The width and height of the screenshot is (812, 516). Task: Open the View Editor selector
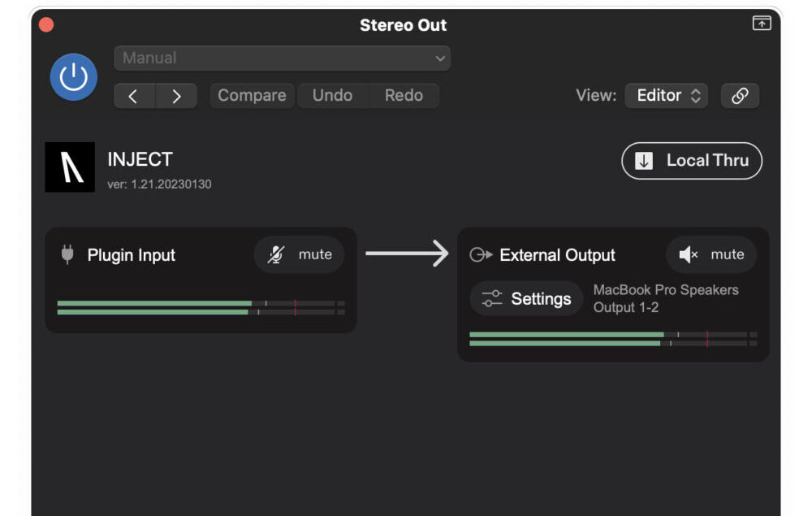coord(666,95)
